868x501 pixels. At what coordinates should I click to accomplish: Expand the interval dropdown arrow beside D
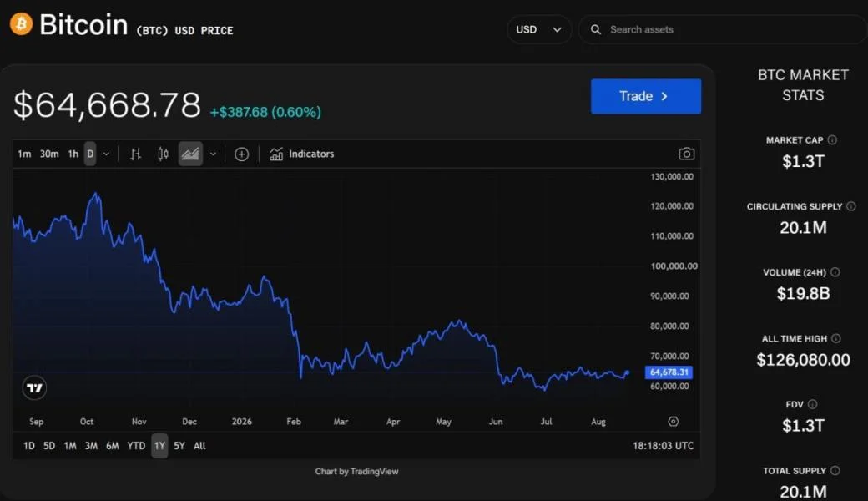[106, 154]
